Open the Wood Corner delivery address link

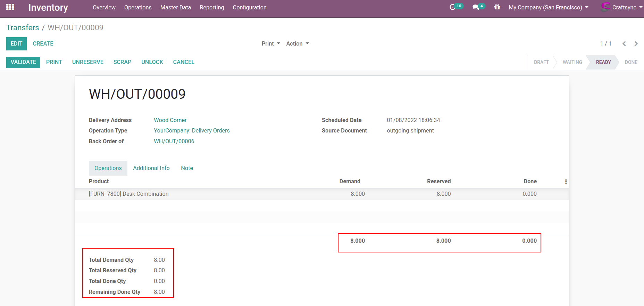(x=170, y=120)
